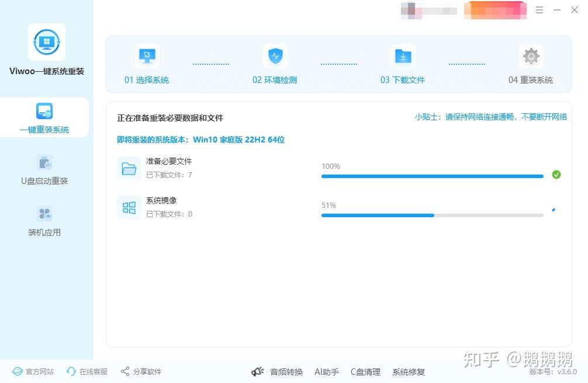Click the 已下载文件: 7 text
The width and height of the screenshot is (588, 383).
tap(169, 175)
